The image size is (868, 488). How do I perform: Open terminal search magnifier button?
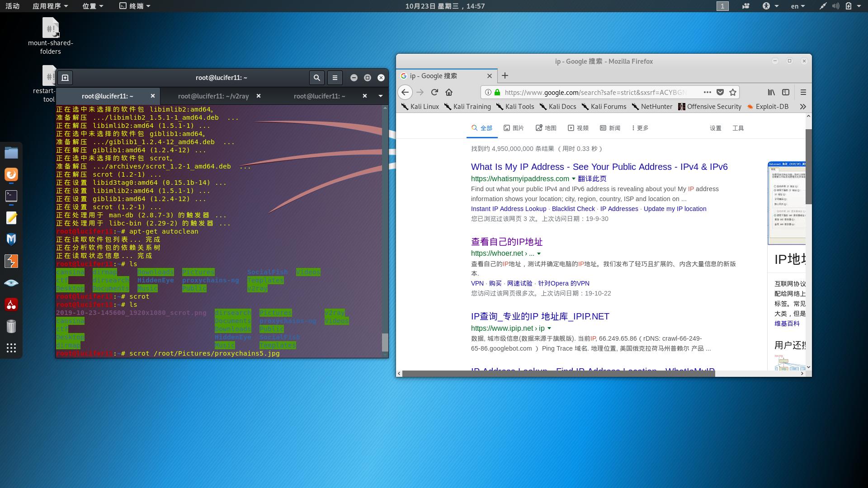[x=317, y=78]
